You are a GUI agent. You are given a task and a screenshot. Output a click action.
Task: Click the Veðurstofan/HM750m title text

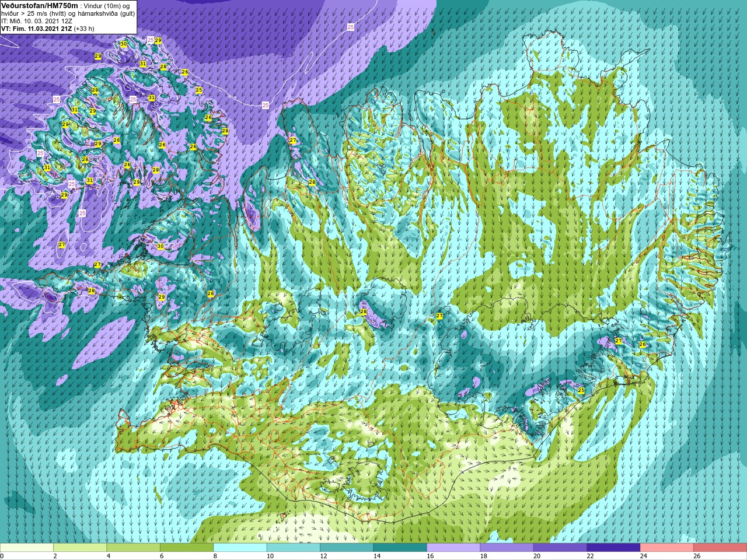pyautogui.click(x=39, y=5)
